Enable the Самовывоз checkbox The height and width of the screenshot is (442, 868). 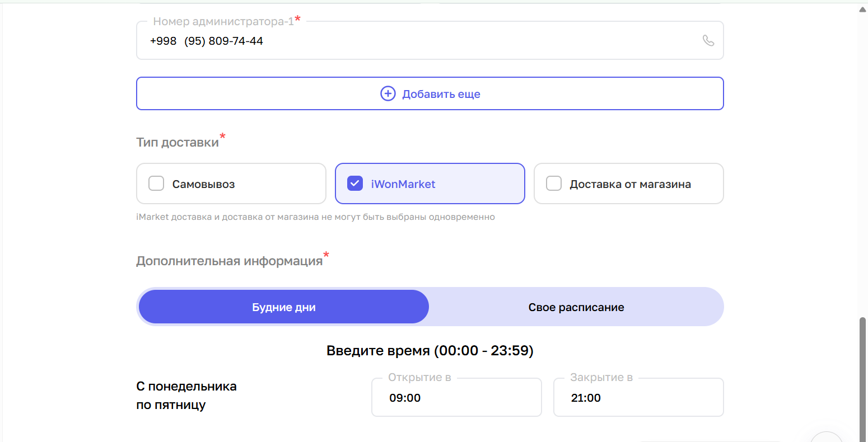click(156, 184)
